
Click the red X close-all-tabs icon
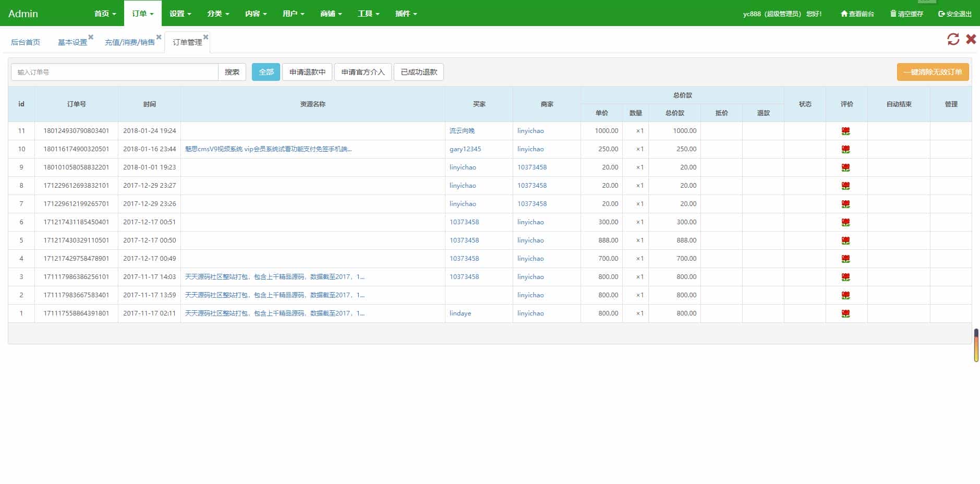[x=971, y=39]
